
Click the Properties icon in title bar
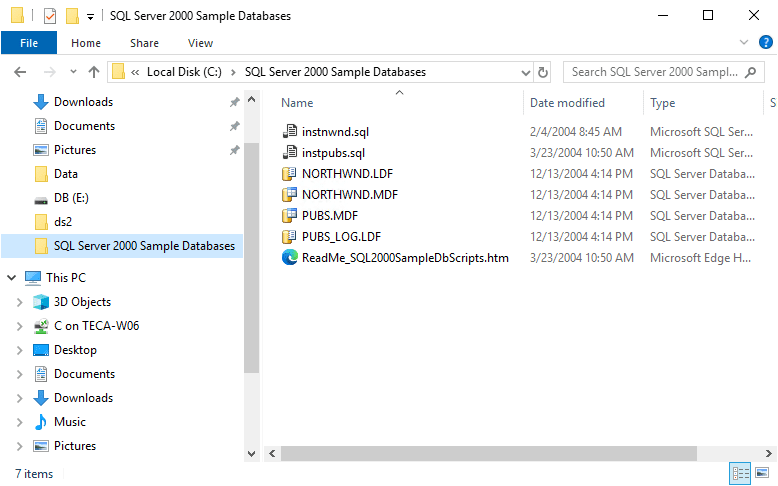[50, 16]
